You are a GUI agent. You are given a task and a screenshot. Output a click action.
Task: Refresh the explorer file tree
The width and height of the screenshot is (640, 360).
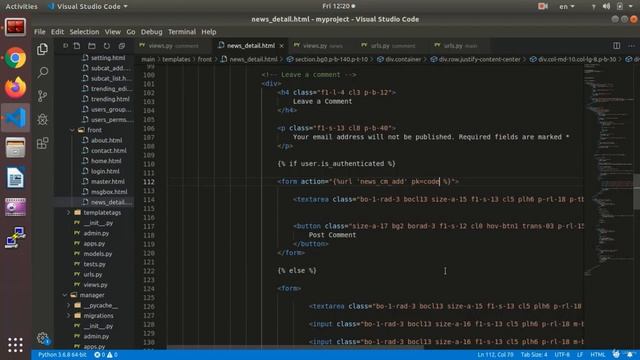[x=107, y=46]
